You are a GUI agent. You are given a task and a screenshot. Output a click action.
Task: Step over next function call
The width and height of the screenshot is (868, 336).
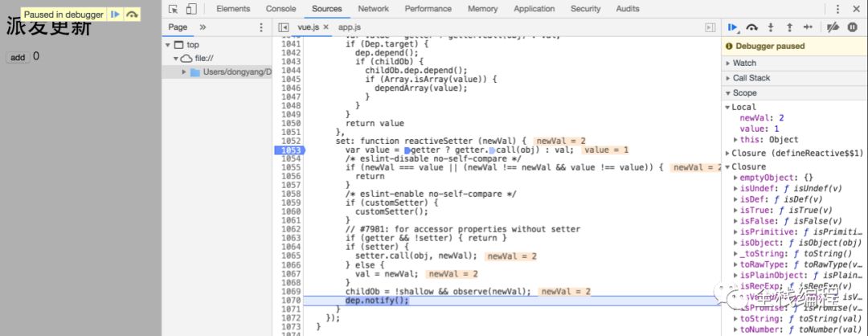point(751,27)
